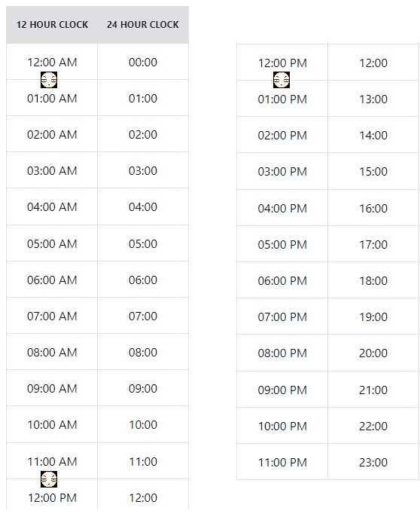The image size is (420, 529).
Task: Click the 05:00 PM cell
Action: coord(282,244)
